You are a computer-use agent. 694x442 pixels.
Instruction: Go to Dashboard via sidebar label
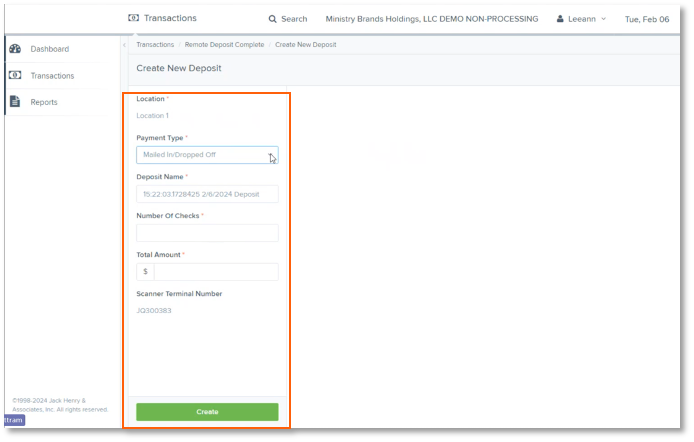coord(49,49)
